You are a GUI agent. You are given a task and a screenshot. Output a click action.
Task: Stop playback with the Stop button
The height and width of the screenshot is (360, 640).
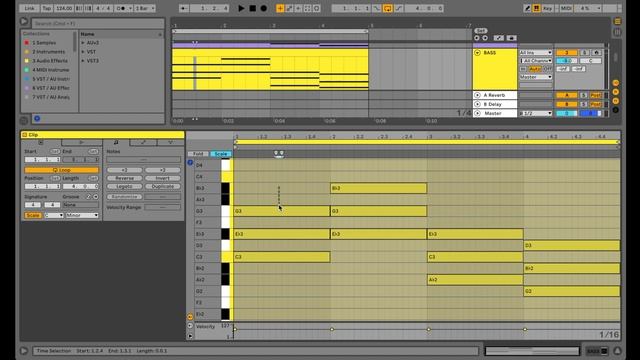pyautogui.click(x=252, y=8)
